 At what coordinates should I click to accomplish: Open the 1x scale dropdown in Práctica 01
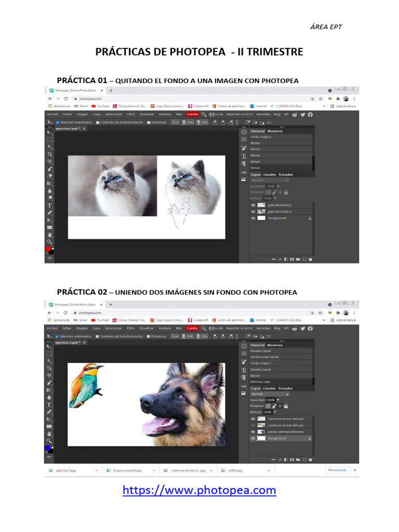[x=175, y=123]
